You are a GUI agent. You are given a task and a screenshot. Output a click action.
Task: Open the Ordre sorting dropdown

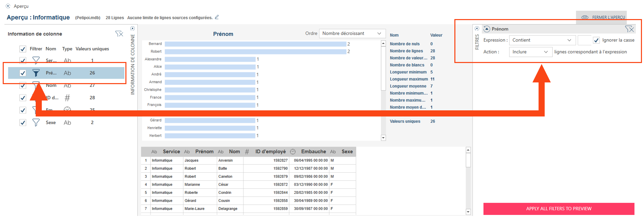[x=352, y=33]
